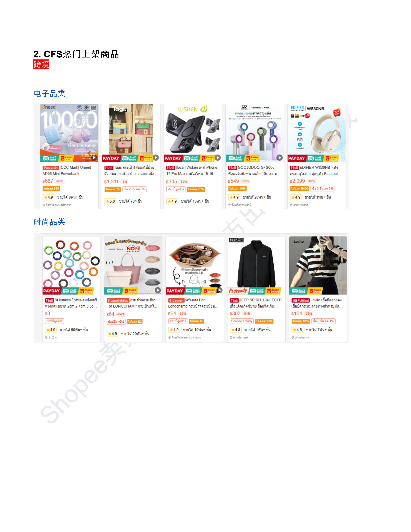Open the Uneed 10000mAh powerbank thumbnail
The image size is (411, 532).
click(x=69, y=133)
